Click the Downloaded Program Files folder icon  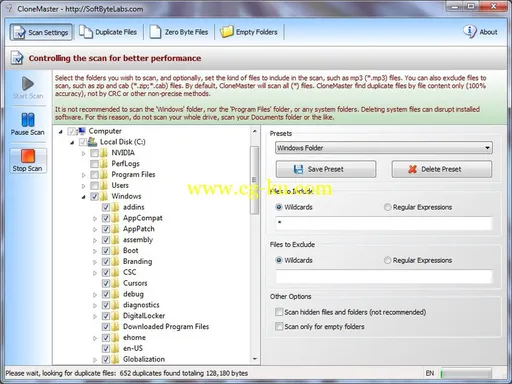click(x=115, y=327)
